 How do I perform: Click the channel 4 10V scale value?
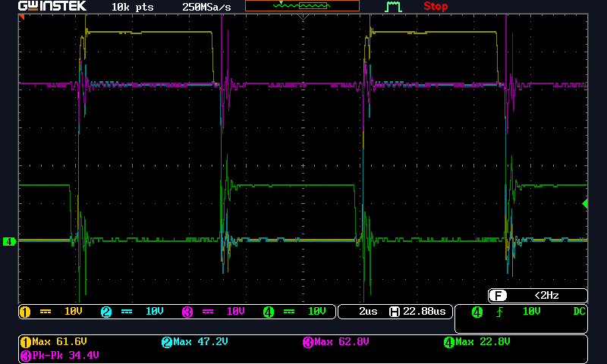[x=317, y=312]
